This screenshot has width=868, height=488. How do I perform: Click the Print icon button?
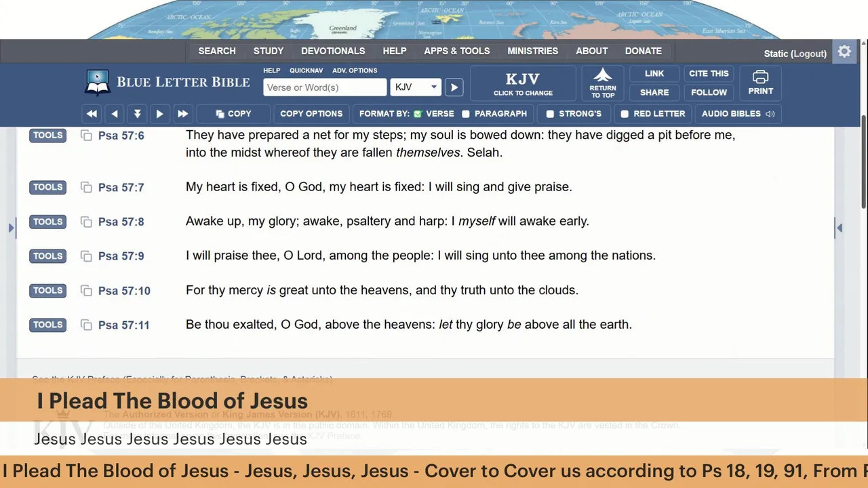pyautogui.click(x=761, y=83)
